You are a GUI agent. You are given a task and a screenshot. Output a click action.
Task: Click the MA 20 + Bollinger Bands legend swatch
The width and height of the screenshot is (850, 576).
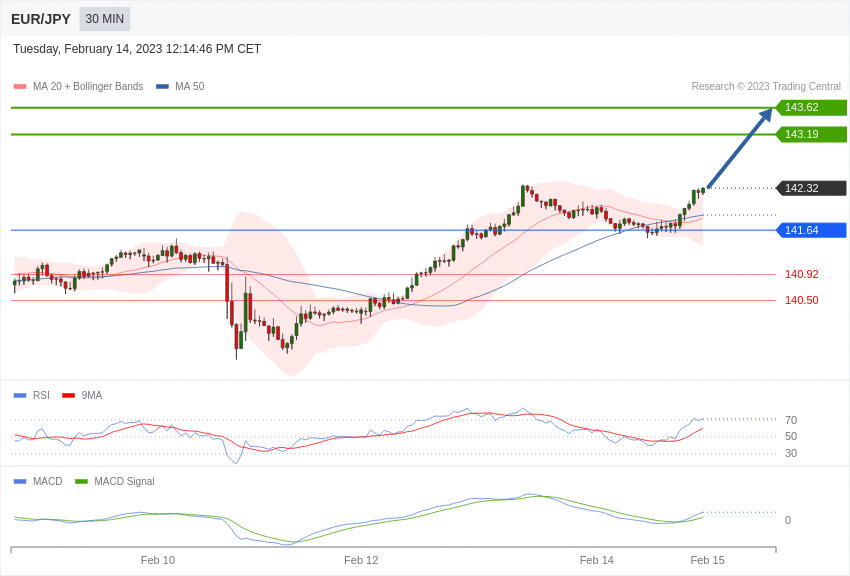pos(20,87)
